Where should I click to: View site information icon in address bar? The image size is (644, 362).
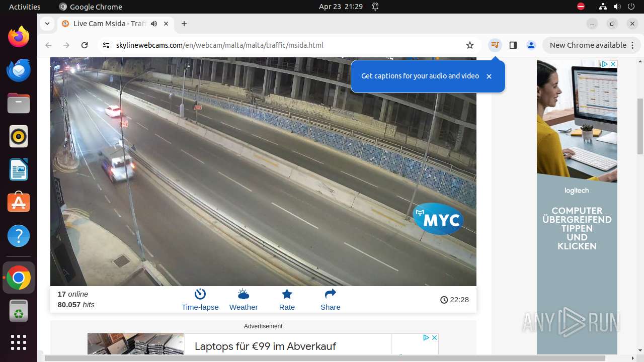pyautogui.click(x=106, y=45)
